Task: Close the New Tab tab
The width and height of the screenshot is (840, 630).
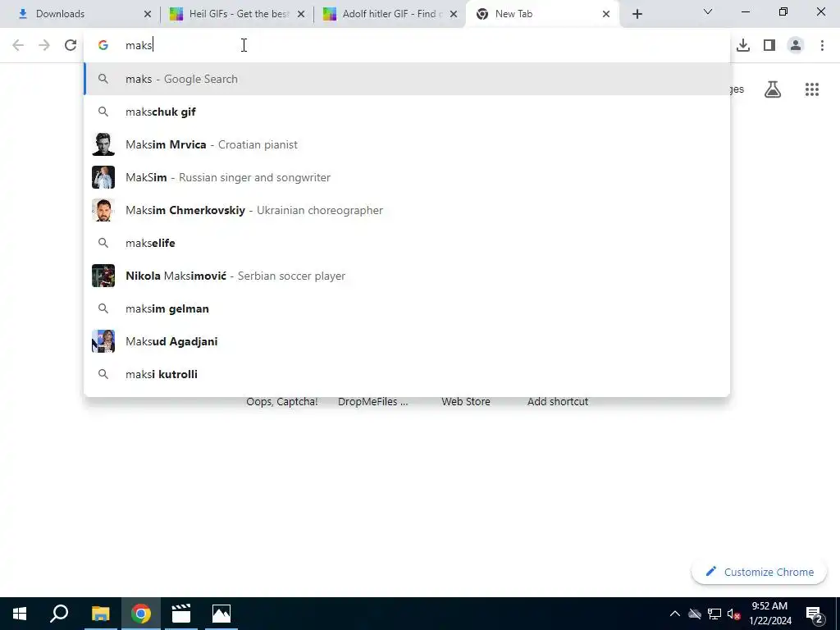Action: tap(606, 14)
